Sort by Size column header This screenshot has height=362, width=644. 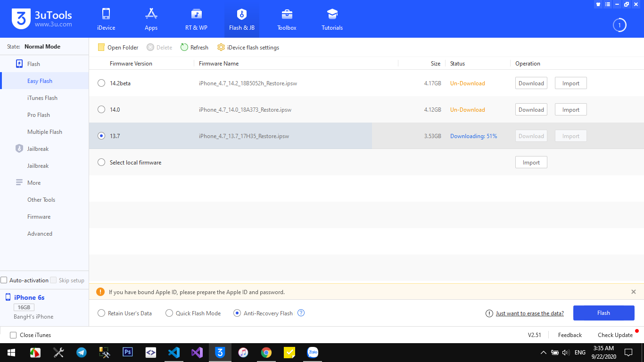point(436,63)
